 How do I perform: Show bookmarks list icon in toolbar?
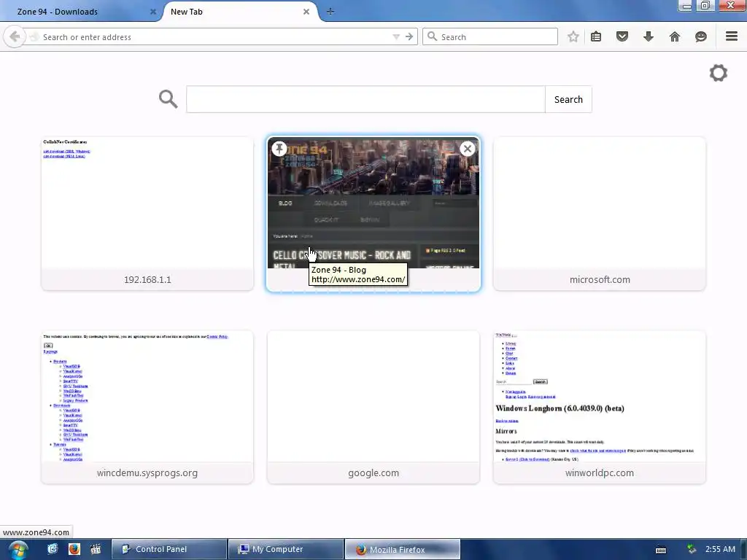click(596, 36)
